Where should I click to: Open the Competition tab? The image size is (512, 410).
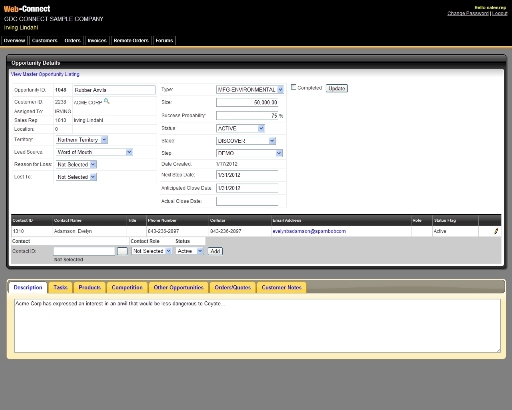[127, 287]
